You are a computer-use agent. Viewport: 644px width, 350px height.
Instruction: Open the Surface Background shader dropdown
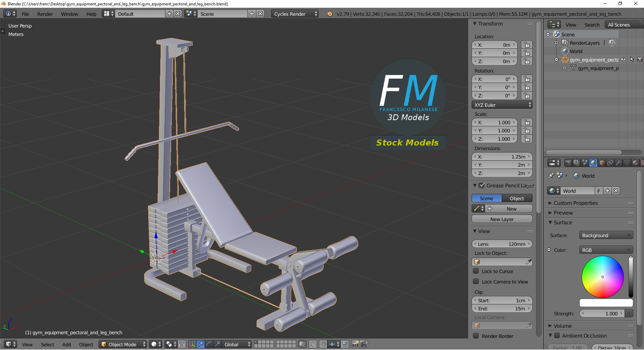(x=606, y=235)
